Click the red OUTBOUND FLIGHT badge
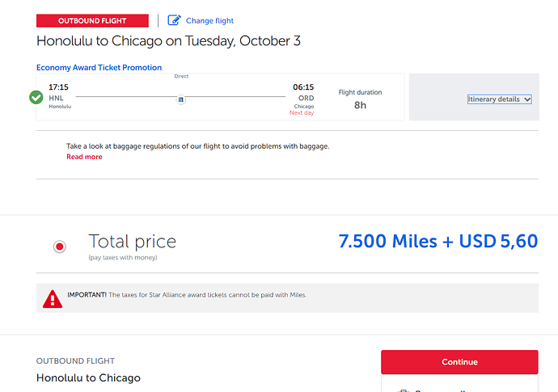 pyautogui.click(x=92, y=21)
